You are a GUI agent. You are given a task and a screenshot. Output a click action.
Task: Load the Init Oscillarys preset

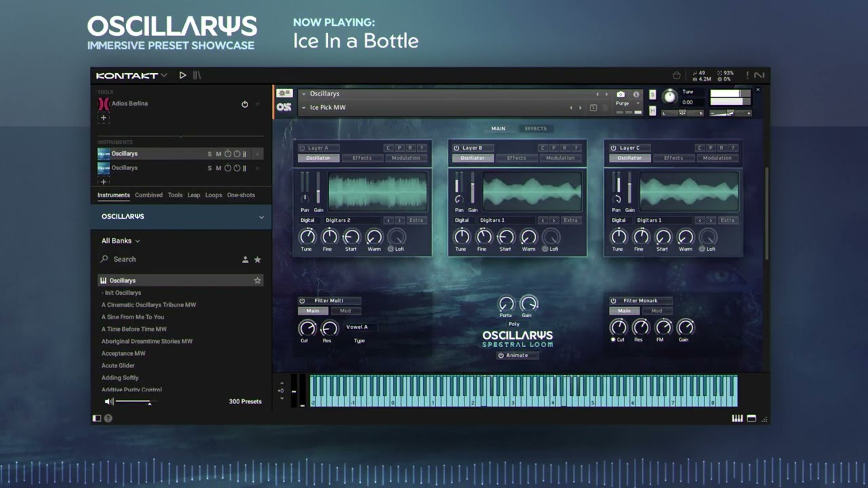pyautogui.click(x=121, y=293)
